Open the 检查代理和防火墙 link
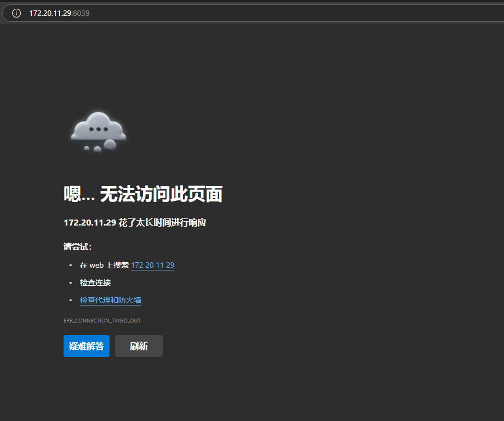Screen dimensions: 504x421 [111, 300]
